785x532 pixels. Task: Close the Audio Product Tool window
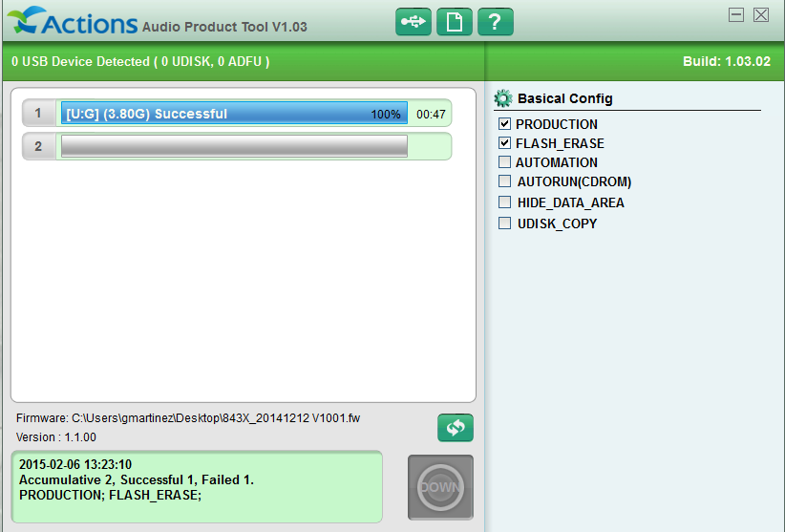click(x=761, y=15)
